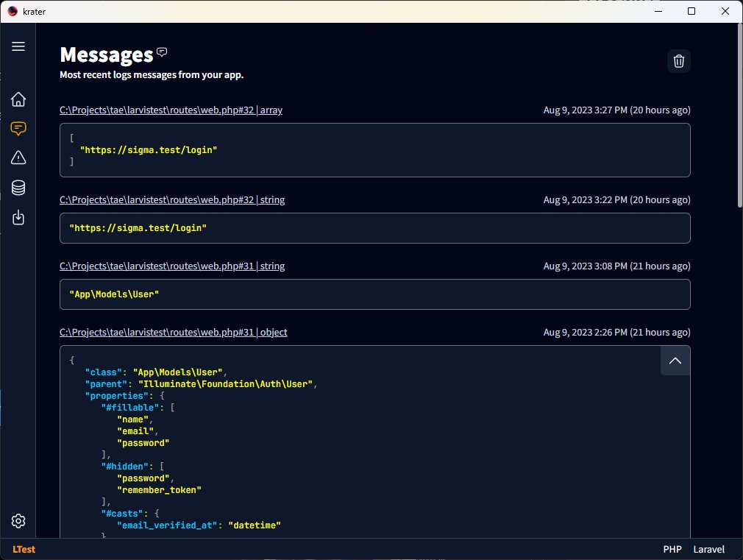Open Settings using the gear icon

[18, 520]
